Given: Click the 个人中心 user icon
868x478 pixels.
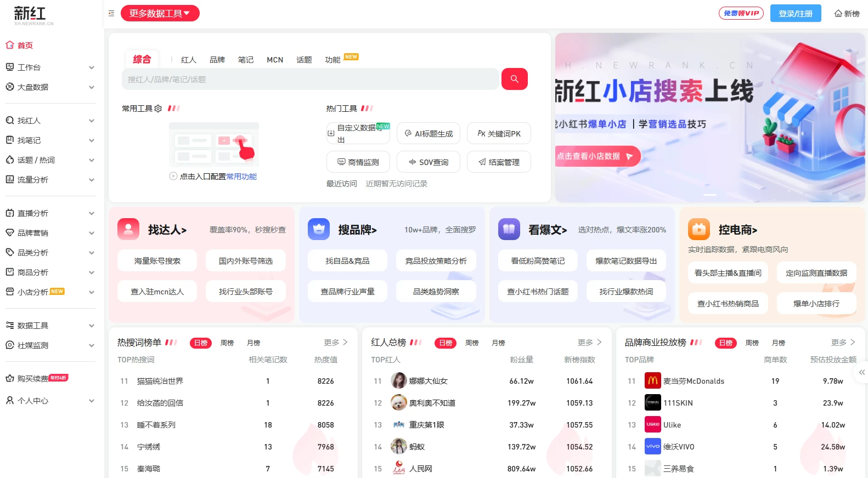Looking at the screenshot, I should [x=9, y=400].
